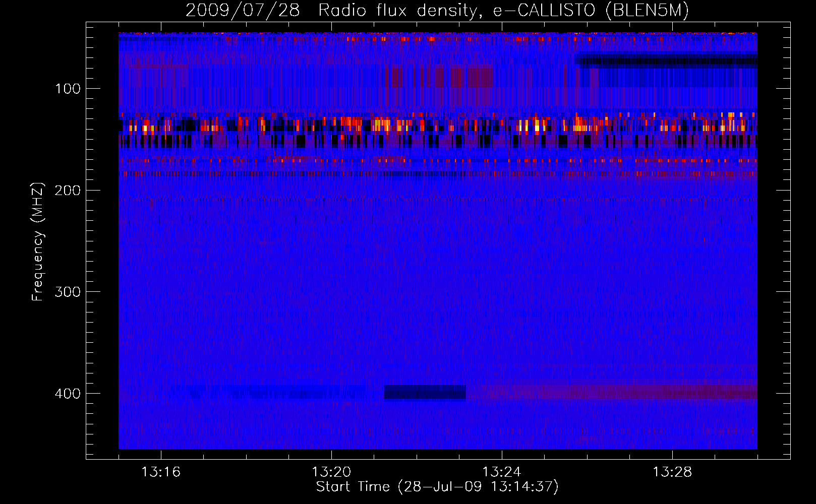The width and height of the screenshot is (816, 504).
Task: Click the 'Start Time (28-Jul-09 13:14:37)' axis label
Action: tap(437, 487)
